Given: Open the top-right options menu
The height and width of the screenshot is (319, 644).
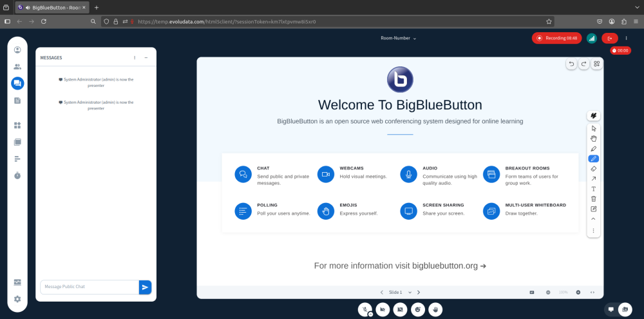Looking at the screenshot, I should 627,38.
